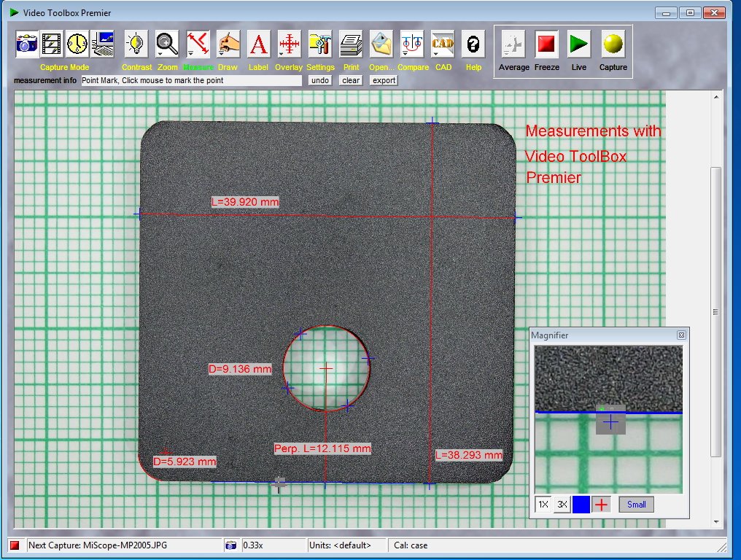
Task: Open the Settings tools icon
Action: click(320, 44)
